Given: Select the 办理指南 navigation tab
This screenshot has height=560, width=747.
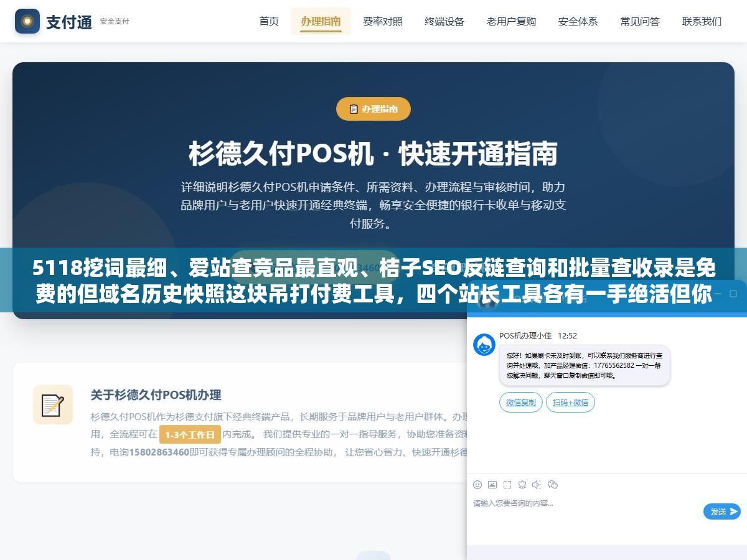Looking at the screenshot, I should tap(321, 21).
